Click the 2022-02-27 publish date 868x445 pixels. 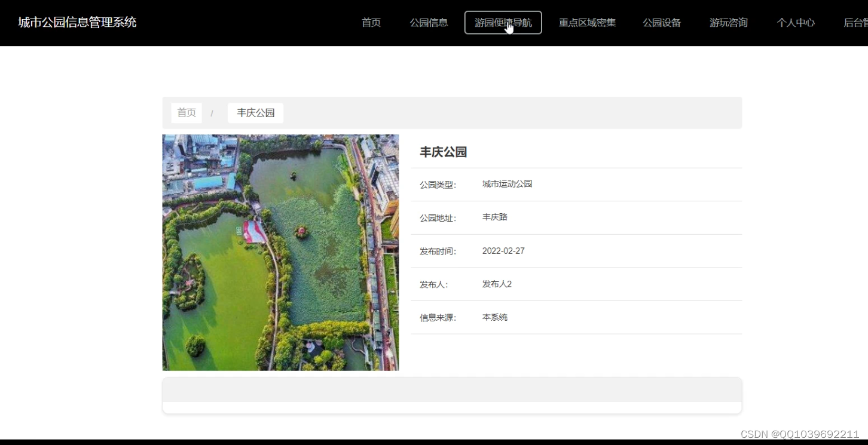503,251
